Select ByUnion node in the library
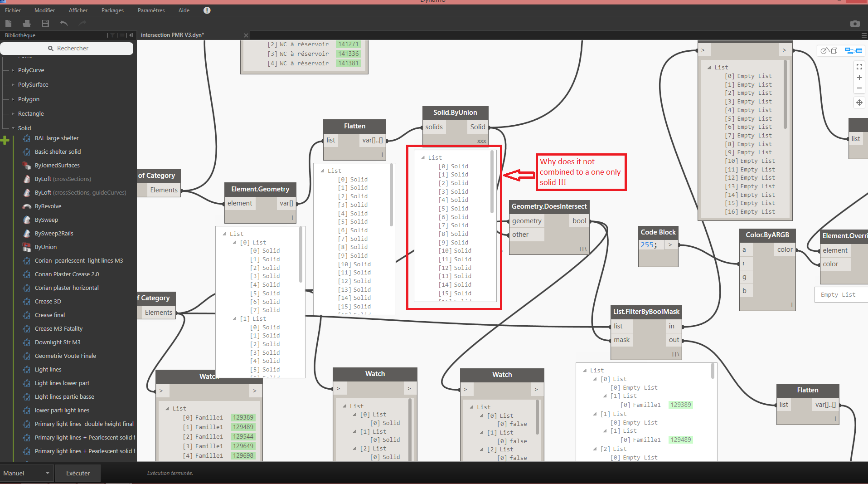This screenshot has width=868, height=484. click(46, 247)
